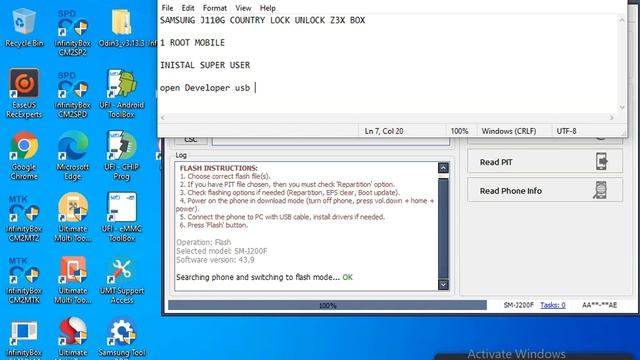The width and height of the screenshot is (640, 360).
Task: Click 'Windows (CRLF)' status entry
Action: 509,131
